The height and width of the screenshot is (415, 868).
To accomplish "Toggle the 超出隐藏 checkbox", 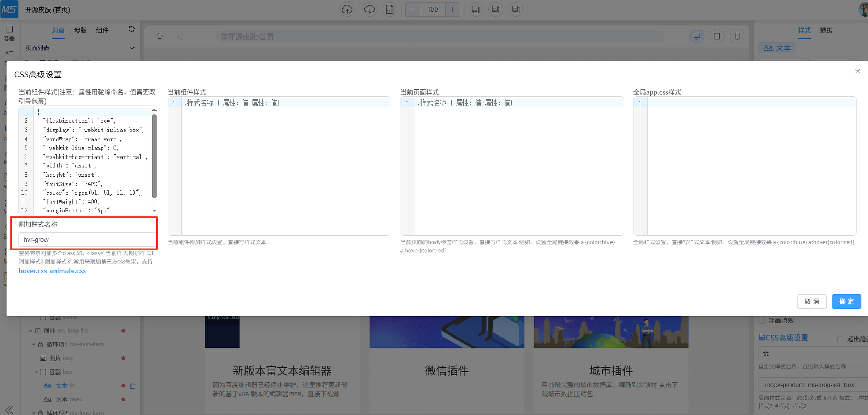I will (x=840, y=339).
